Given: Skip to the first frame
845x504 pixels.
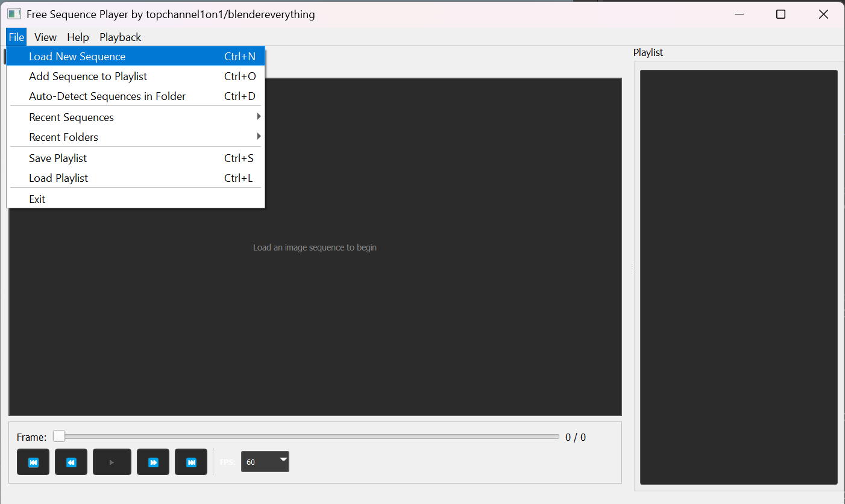Looking at the screenshot, I should 33,462.
